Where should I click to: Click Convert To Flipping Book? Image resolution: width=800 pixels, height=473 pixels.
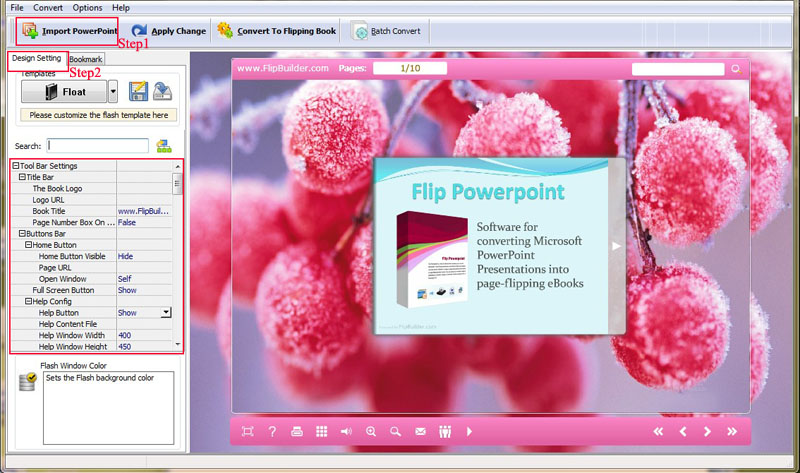(x=277, y=31)
